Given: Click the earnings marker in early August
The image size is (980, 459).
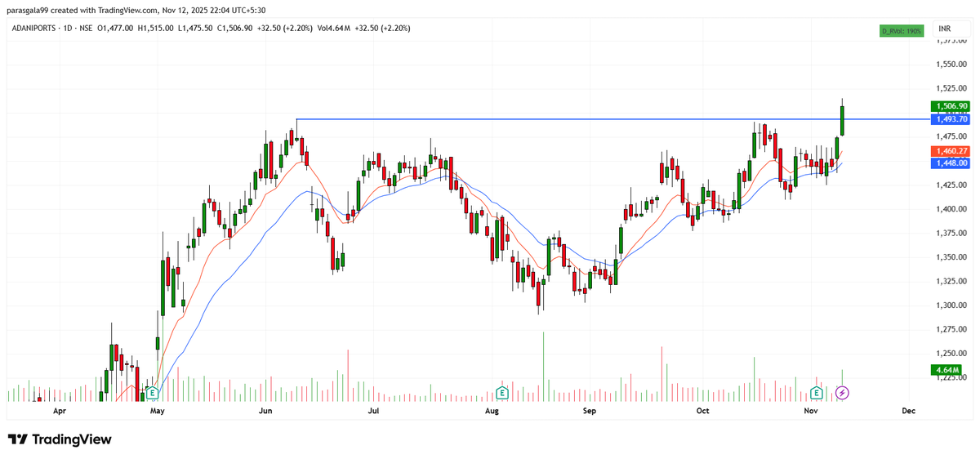Looking at the screenshot, I should tap(502, 393).
